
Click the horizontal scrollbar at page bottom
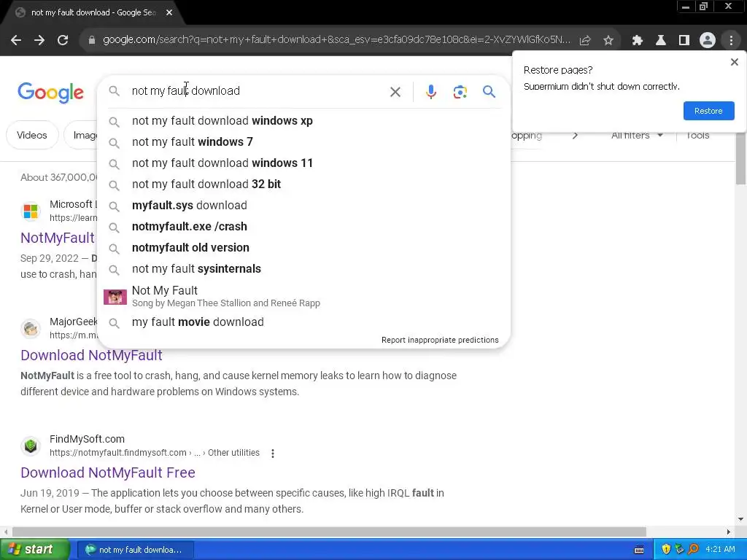(x=329, y=532)
